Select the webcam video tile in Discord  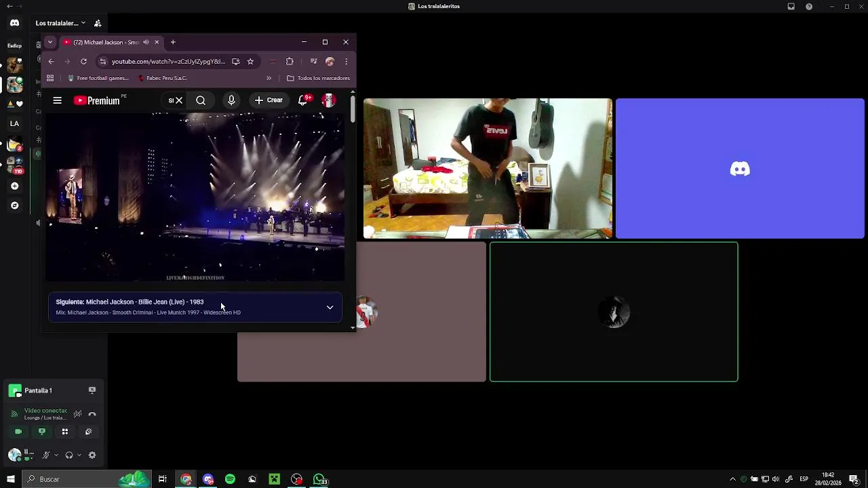(488, 169)
